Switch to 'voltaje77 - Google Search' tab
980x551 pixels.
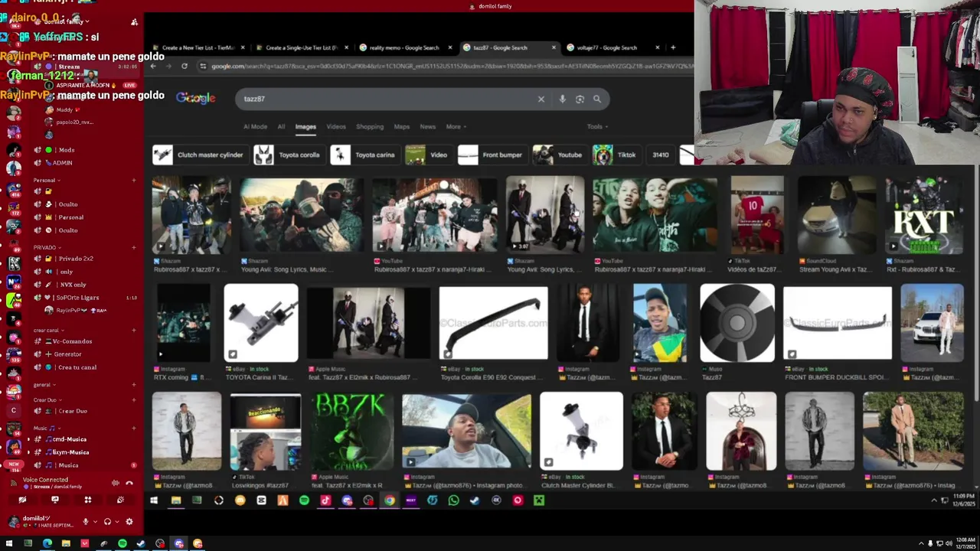(612, 47)
